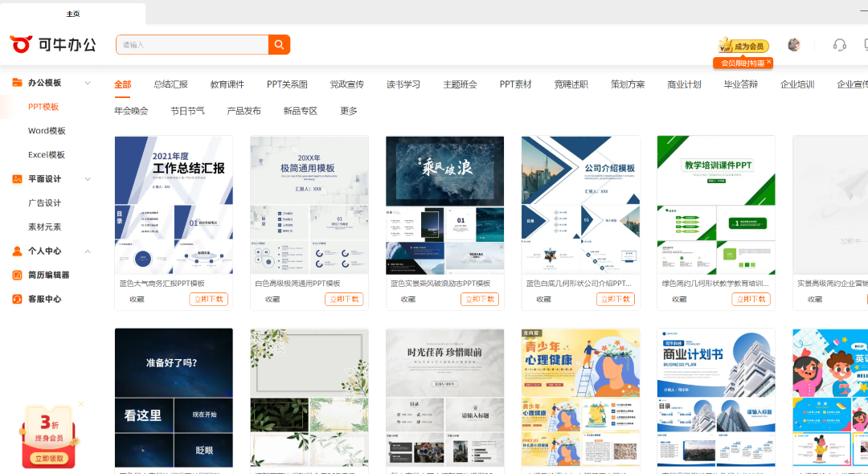The height and width of the screenshot is (474, 868).
Task: Click the user avatar at top right
Action: coord(794,44)
